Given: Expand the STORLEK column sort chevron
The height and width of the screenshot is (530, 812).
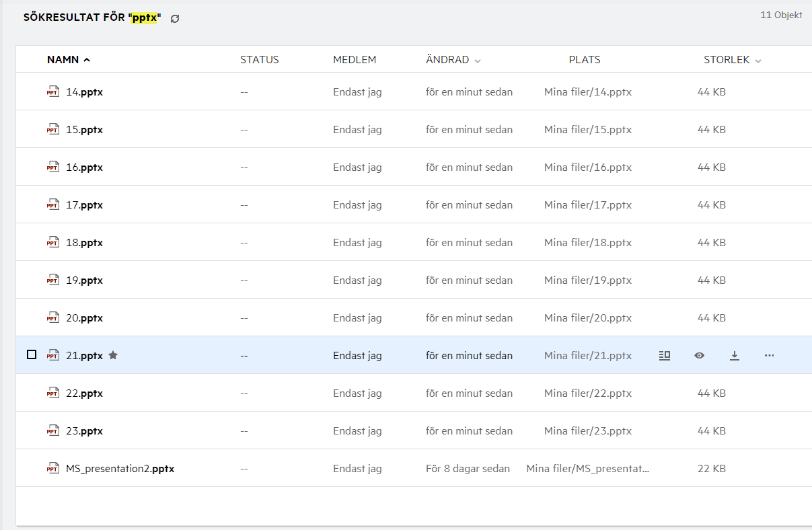Looking at the screenshot, I should tap(758, 61).
